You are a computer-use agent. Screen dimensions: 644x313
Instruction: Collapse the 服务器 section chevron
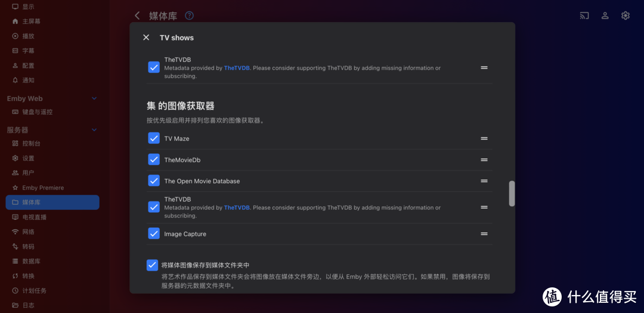pyautogui.click(x=94, y=130)
